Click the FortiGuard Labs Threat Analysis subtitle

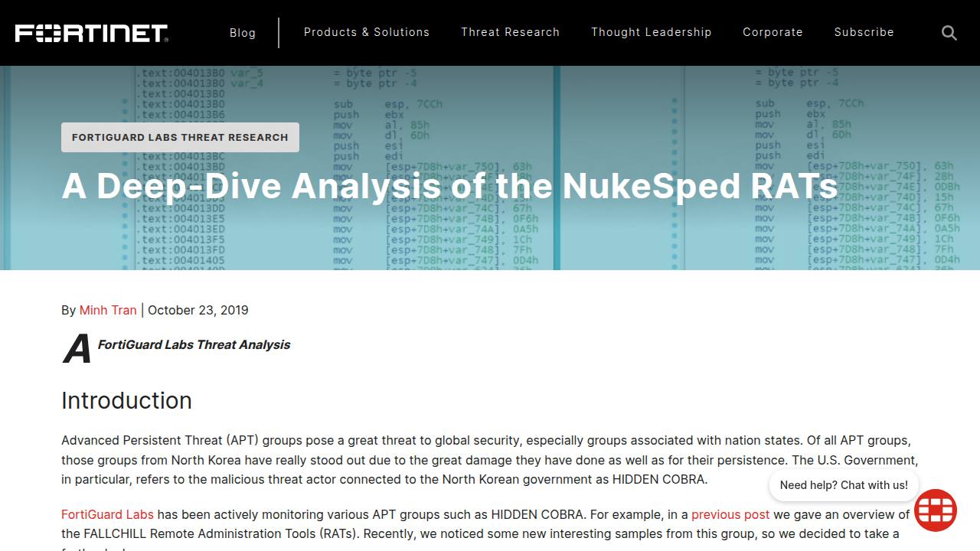[194, 344]
